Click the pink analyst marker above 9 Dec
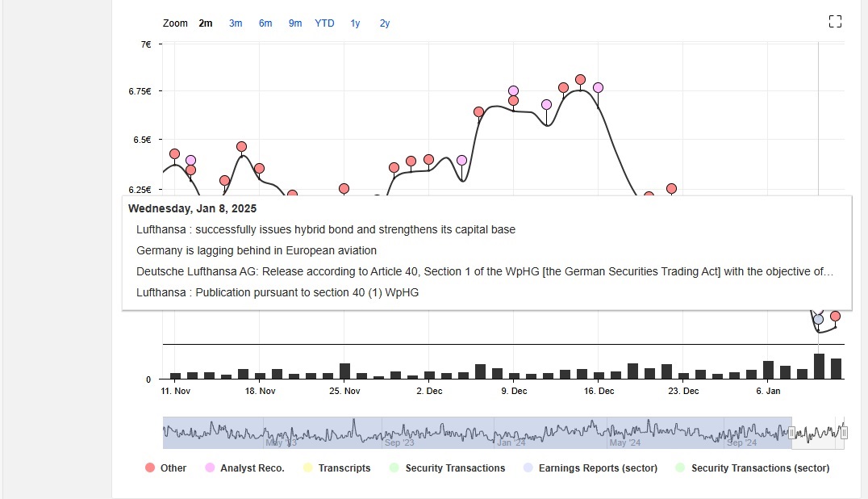This screenshot has width=868, height=499. click(x=513, y=90)
